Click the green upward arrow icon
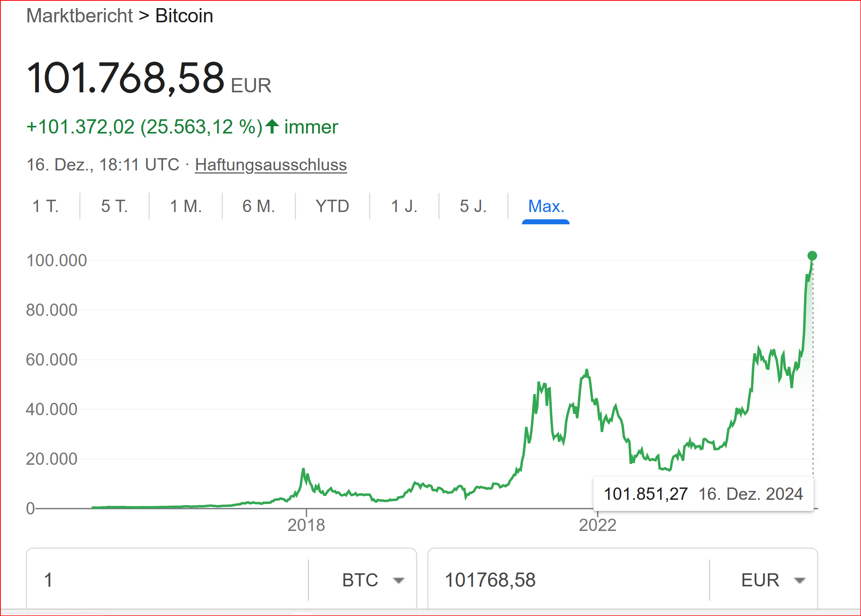This screenshot has width=861, height=616. click(272, 127)
